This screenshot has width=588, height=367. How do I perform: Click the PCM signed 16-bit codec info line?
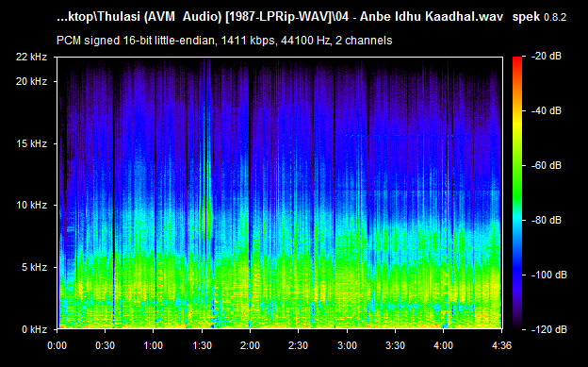click(x=224, y=41)
